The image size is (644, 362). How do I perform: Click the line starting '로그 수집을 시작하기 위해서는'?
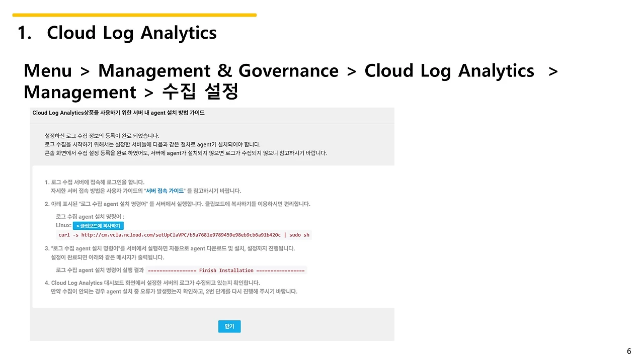(x=152, y=144)
